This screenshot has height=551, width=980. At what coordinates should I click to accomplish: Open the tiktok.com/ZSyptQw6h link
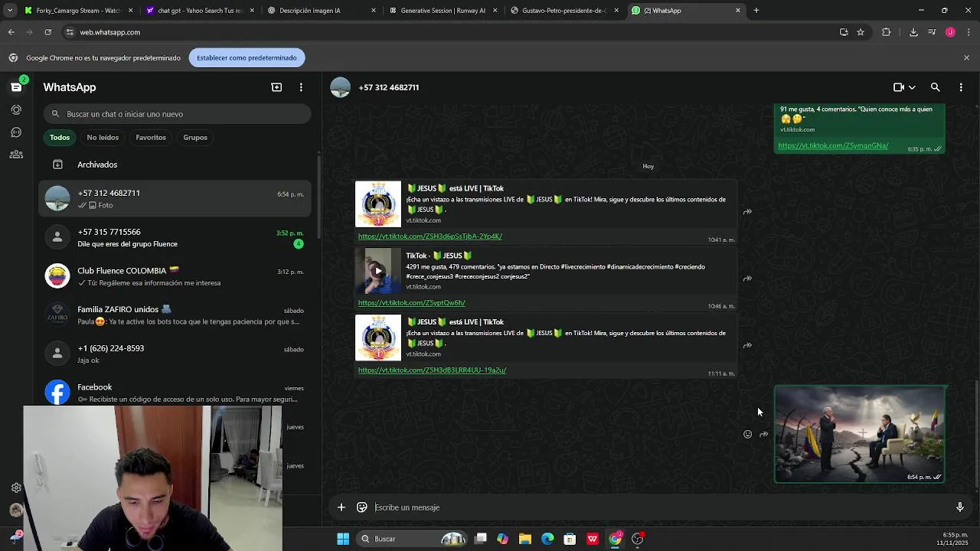(x=412, y=303)
